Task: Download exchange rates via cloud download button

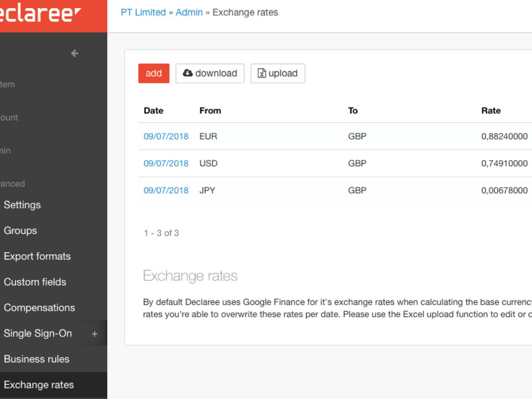Action: [x=210, y=73]
